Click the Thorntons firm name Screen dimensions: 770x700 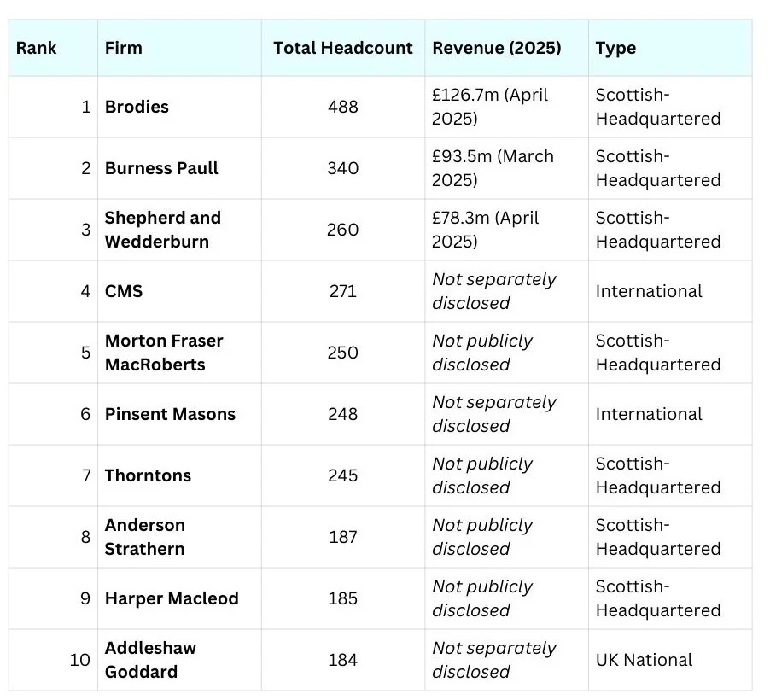click(148, 475)
